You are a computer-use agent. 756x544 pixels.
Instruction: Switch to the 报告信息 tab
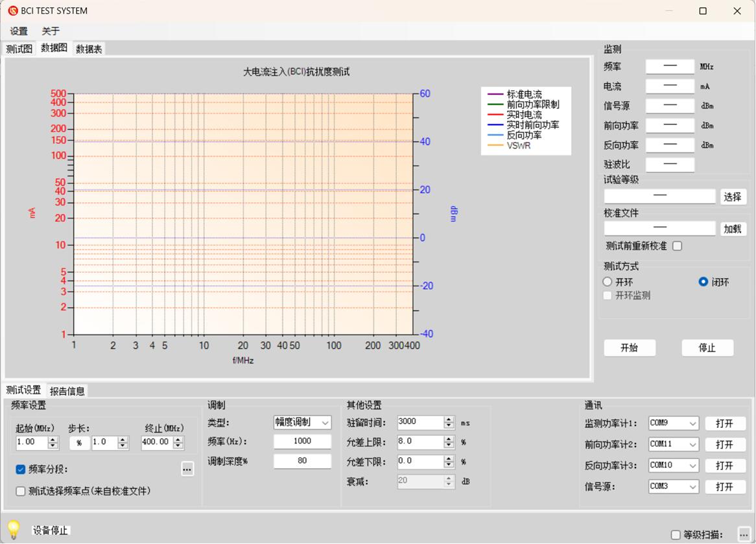click(67, 391)
